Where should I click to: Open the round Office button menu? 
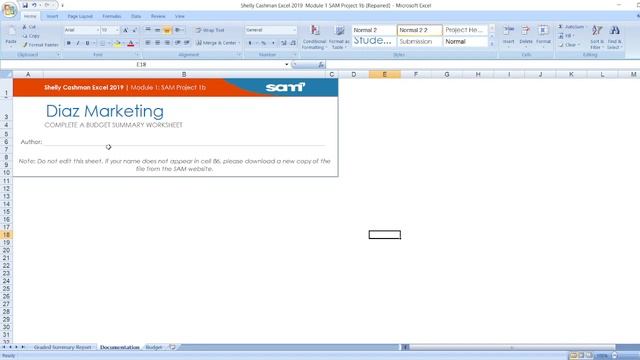[9, 10]
